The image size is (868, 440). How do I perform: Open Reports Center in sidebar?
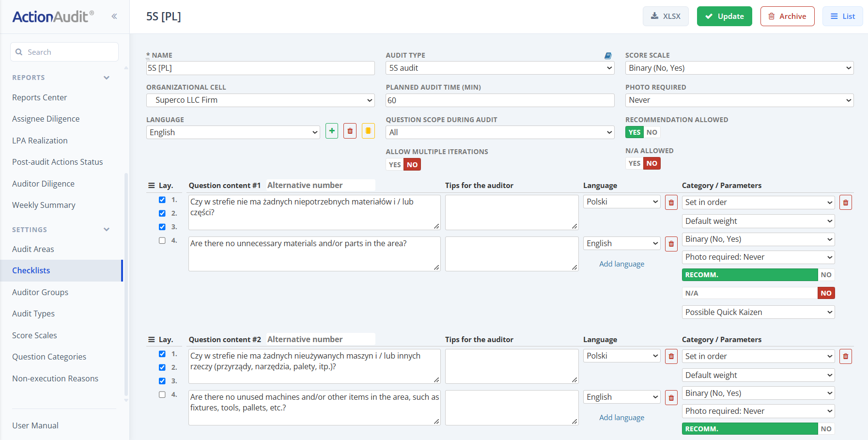tap(40, 97)
